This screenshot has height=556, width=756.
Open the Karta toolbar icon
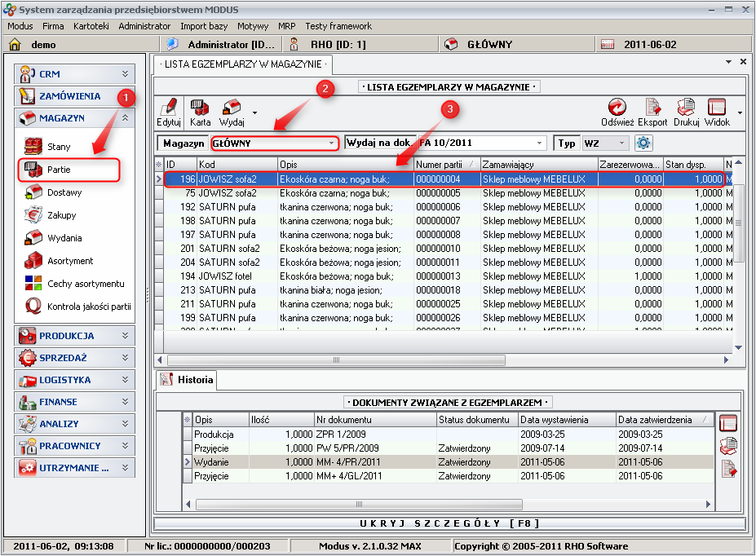coord(200,112)
